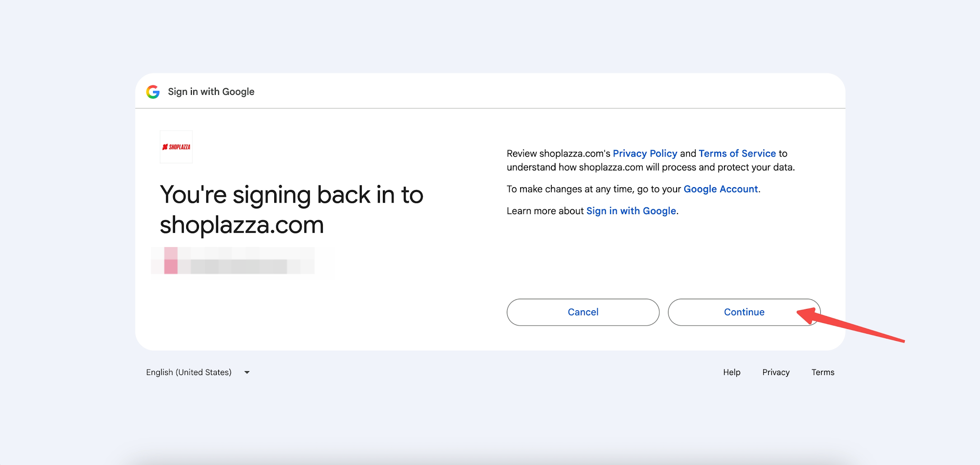Go to the Google Account link
The width and height of the screenshot is (980, 465).
[721, 189]
